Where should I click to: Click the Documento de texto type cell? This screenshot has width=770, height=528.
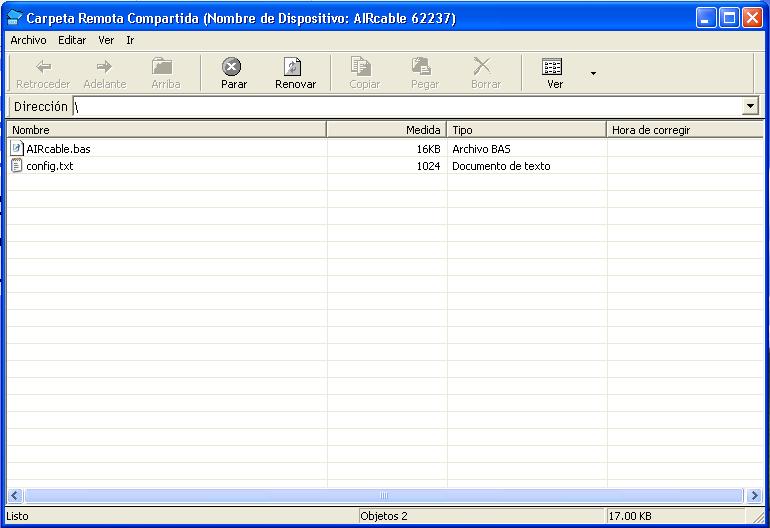(x=501, y=166)
